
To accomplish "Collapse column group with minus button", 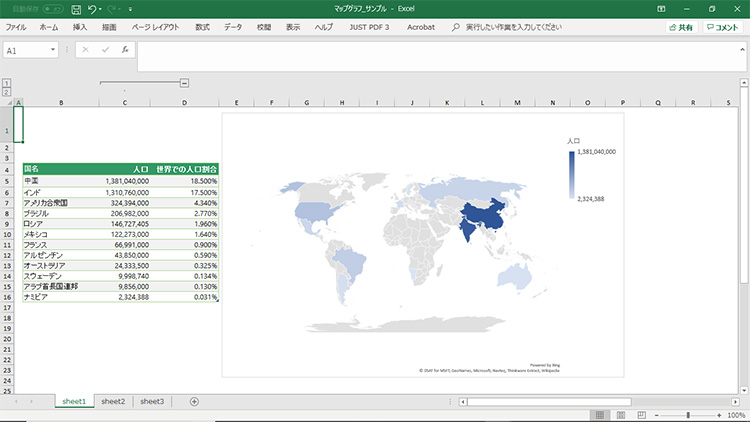I will [x=184, y=83].
